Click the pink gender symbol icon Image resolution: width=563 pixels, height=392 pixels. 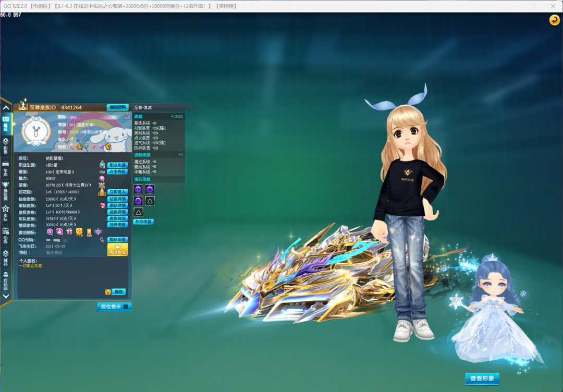102,240
